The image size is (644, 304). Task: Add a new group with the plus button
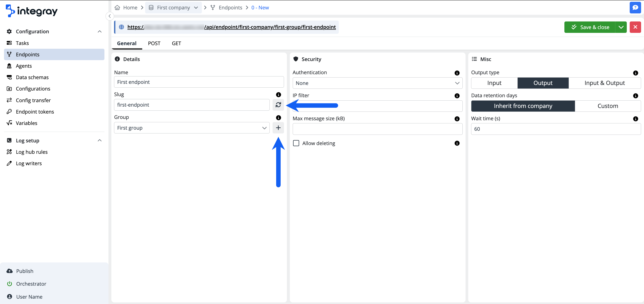tap(278, 128)
